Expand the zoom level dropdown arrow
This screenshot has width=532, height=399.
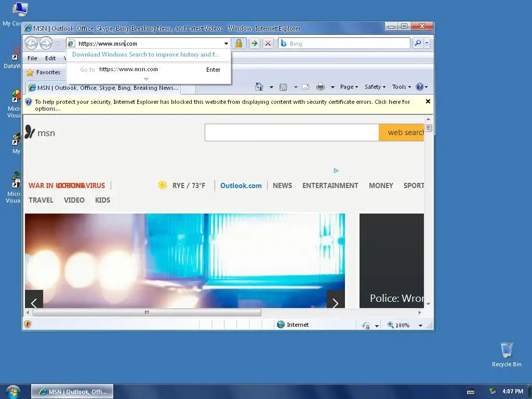click(420, 325)
